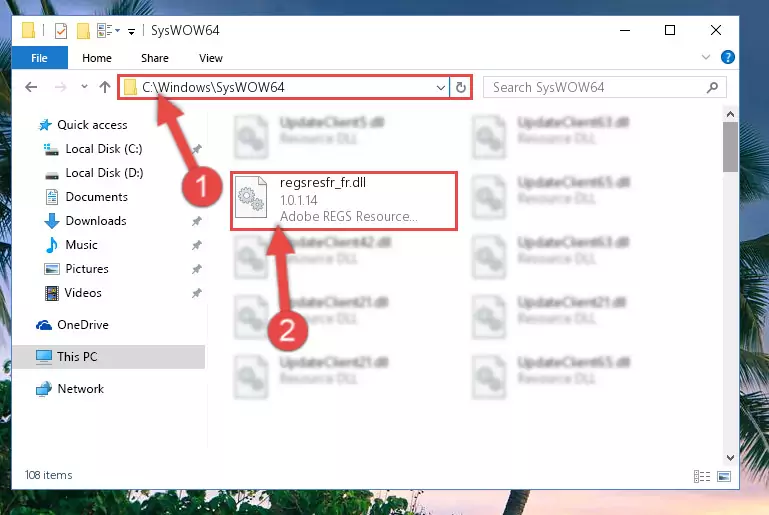Click the OneDrive cloud icon
769x515 pixels.
pos(44,325)
